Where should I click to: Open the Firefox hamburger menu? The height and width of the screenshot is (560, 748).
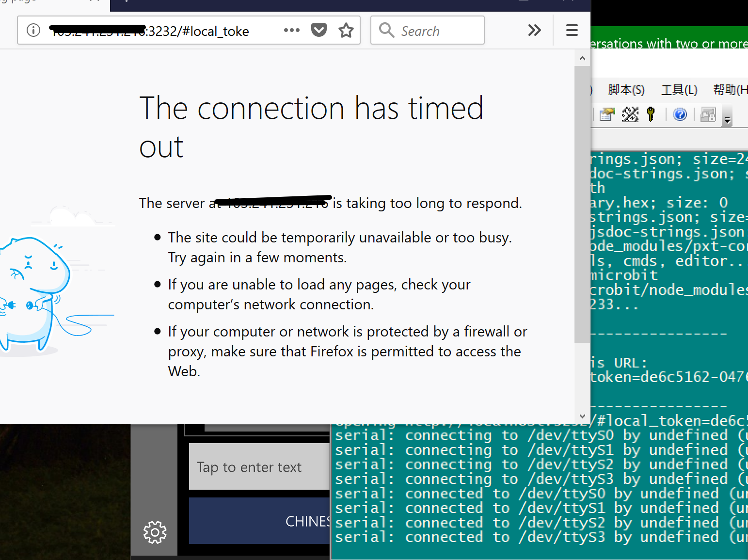572,30
